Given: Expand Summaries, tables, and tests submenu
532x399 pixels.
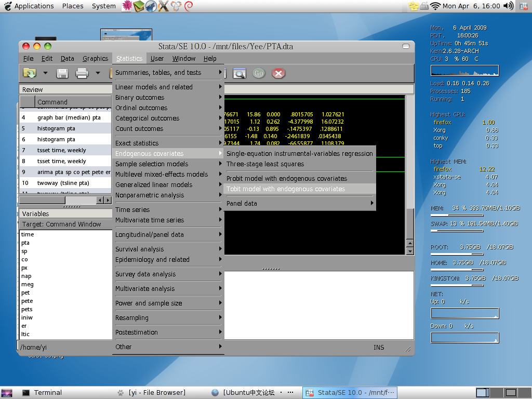Looking at the screenshot, I should [168, 72].
